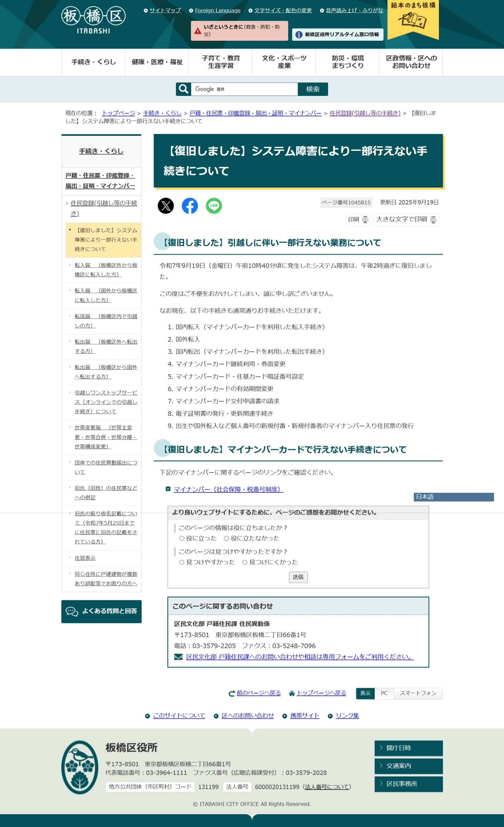
Task: Click the 検索 search button
Action: click(313, 89)
